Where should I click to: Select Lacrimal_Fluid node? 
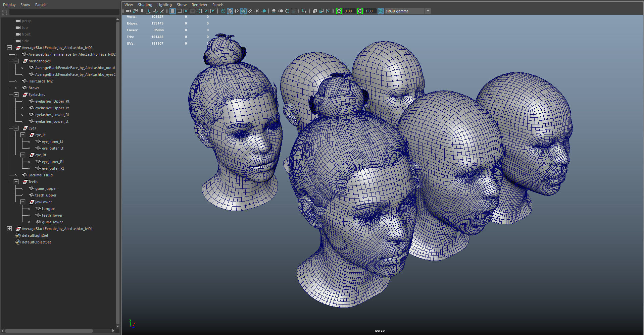pos(40,175)
